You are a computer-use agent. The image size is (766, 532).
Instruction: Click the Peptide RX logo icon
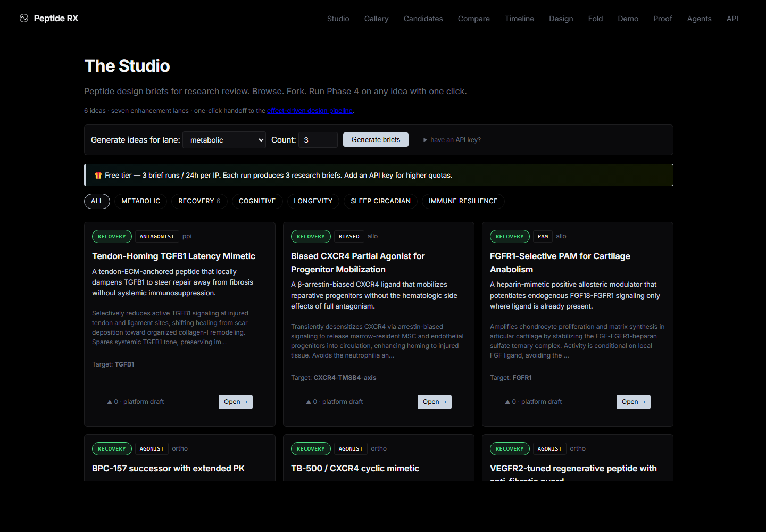pyautogui.click(x=24, y=18)
